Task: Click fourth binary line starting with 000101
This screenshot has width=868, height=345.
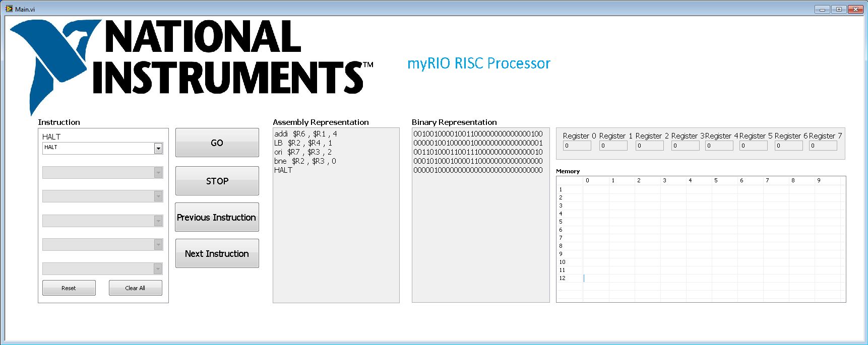Action: click(x=478, y=161)
